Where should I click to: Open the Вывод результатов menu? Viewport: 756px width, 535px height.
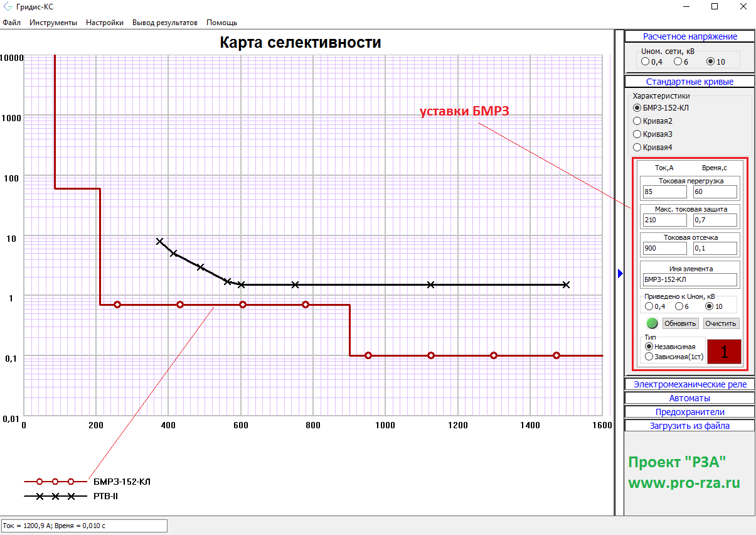click(164, 23)
